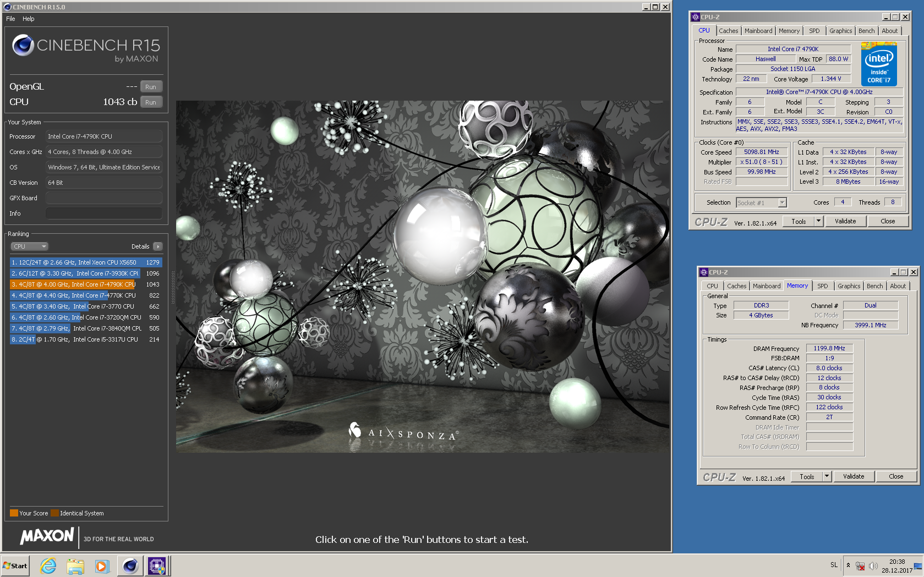Click DRAM Frequency 1199.8 MHz value
The width and height of the screenshot is (924, 577).
(x=829, y=348)
